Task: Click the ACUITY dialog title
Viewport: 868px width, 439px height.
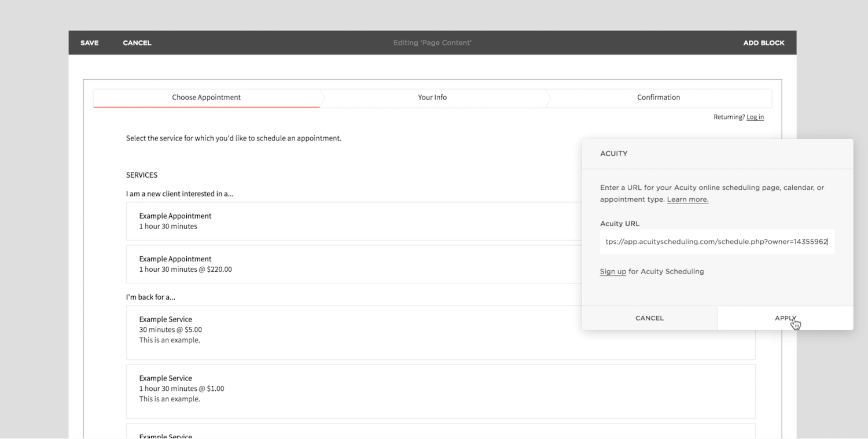Action: click(614, 154)
